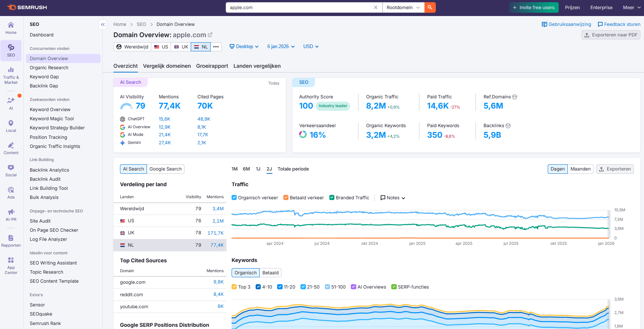
Task: Open the Local section
Action: 11,125
